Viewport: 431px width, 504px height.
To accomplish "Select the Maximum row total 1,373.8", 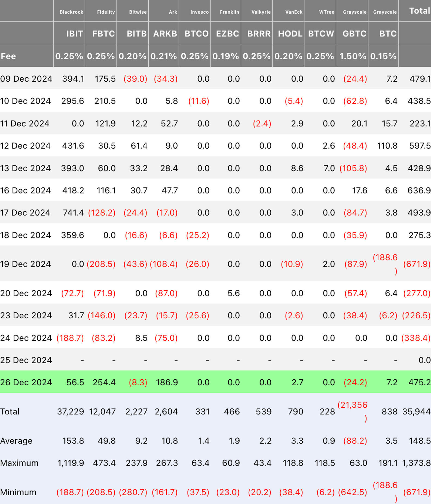I will 416,463.
